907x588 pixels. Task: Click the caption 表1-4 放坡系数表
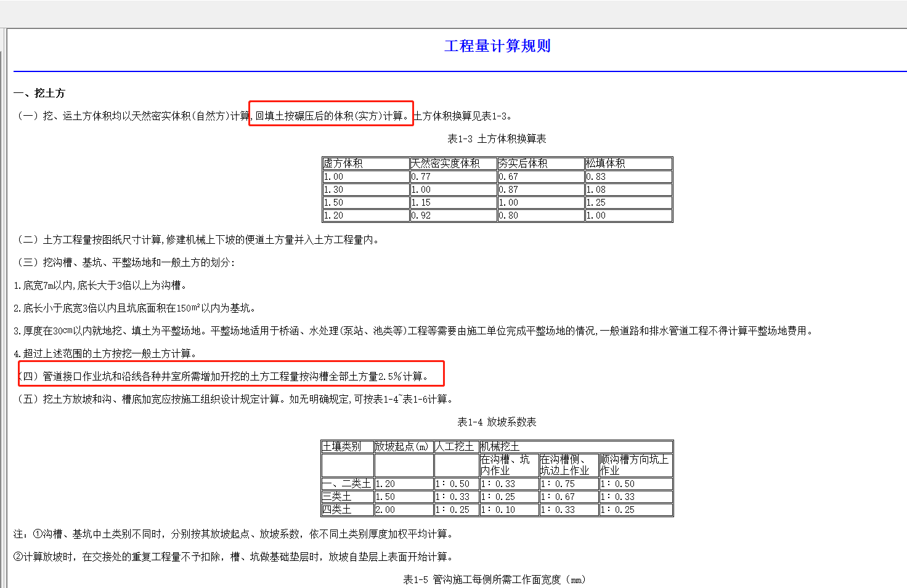tap(497, 422)
